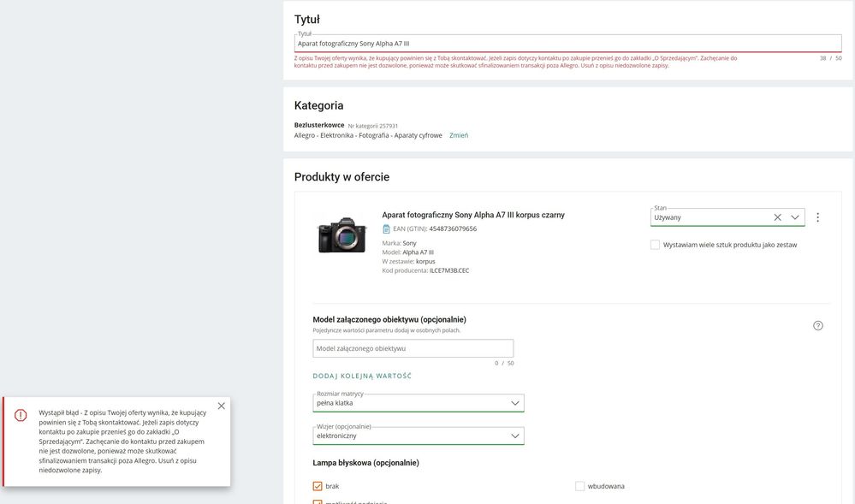Click the 'Model: Alpha A7 III' line
This screenshot has width=855, height=504.
click(408, 252)
